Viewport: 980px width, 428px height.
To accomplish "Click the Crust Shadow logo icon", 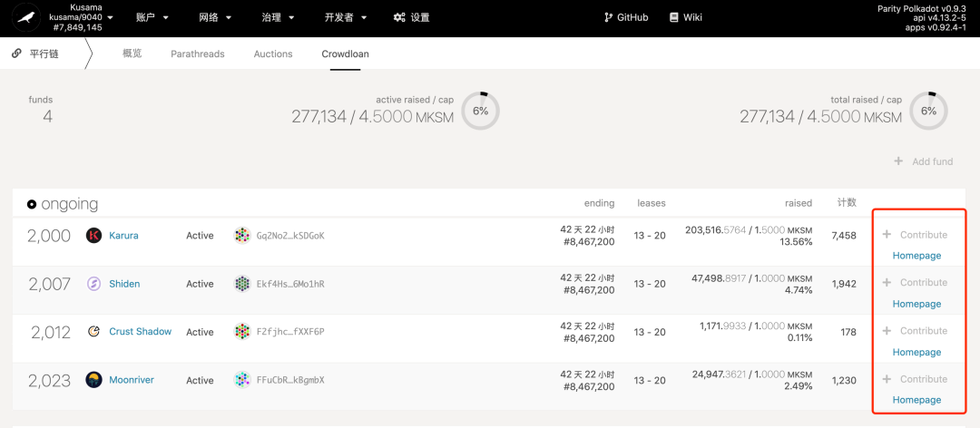I will coord(93,332).
